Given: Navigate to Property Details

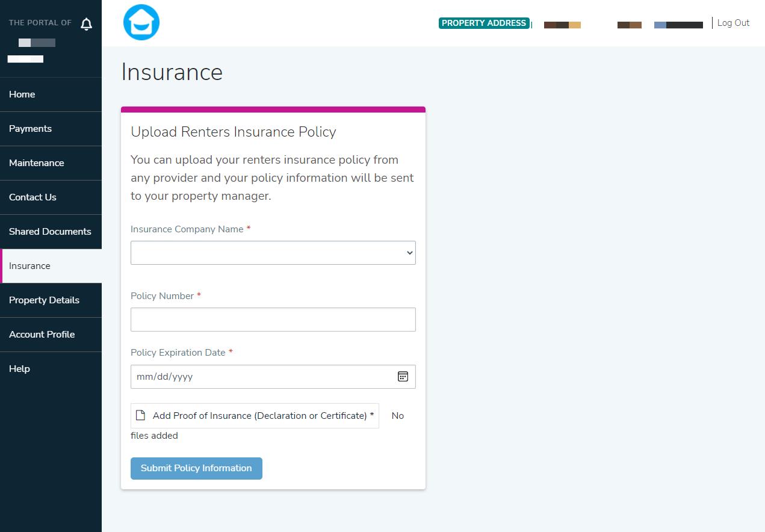Looking at the screenshot, I should coord(44,300).
